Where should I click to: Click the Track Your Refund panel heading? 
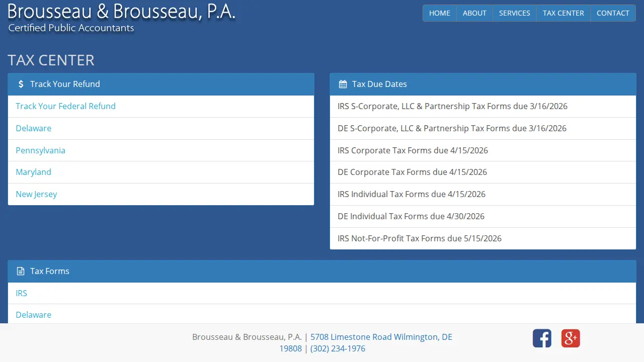161,84
